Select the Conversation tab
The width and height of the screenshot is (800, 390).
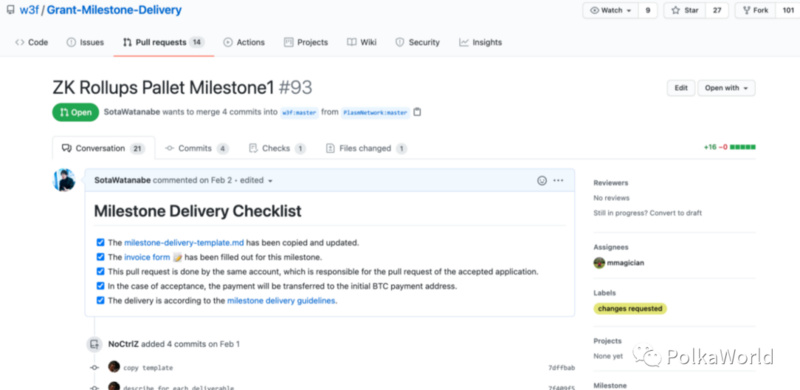coord(104,149)
